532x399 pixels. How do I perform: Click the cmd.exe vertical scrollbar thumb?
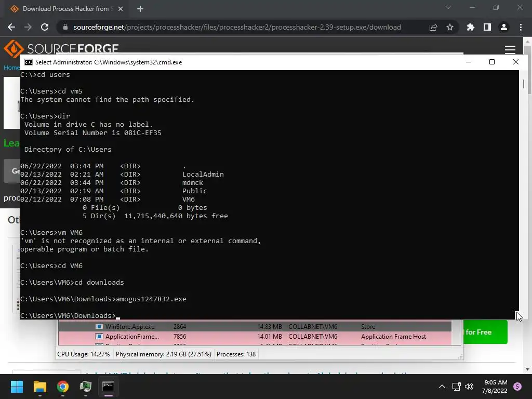[524, 84]
